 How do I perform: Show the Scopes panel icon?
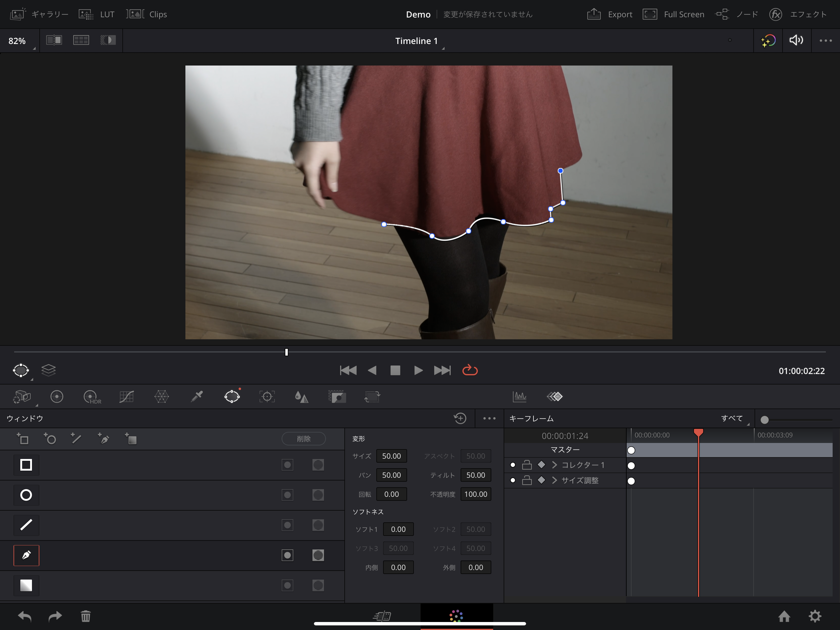(x=519, y=397)
